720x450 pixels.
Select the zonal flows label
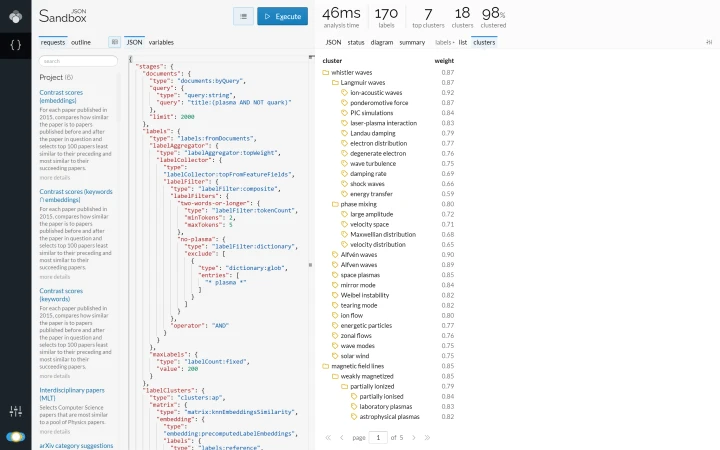point(356,336)
